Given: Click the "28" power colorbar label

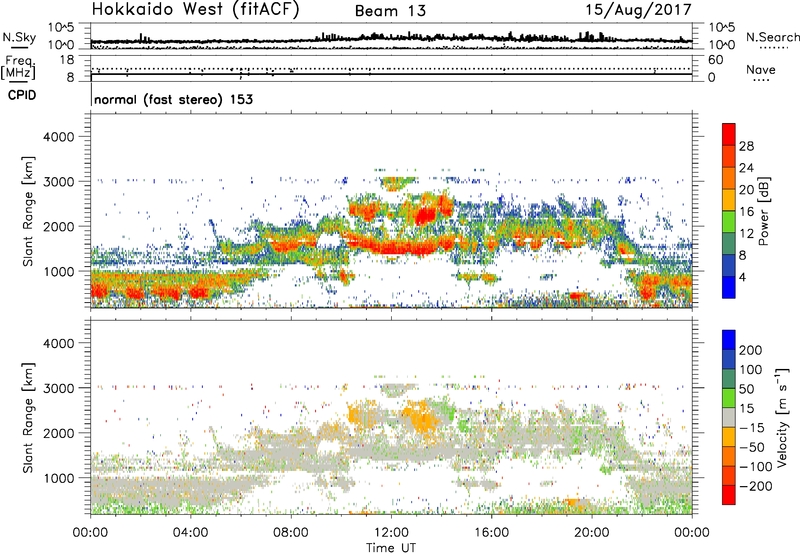Looking at the screenshot, I should 746,146.
